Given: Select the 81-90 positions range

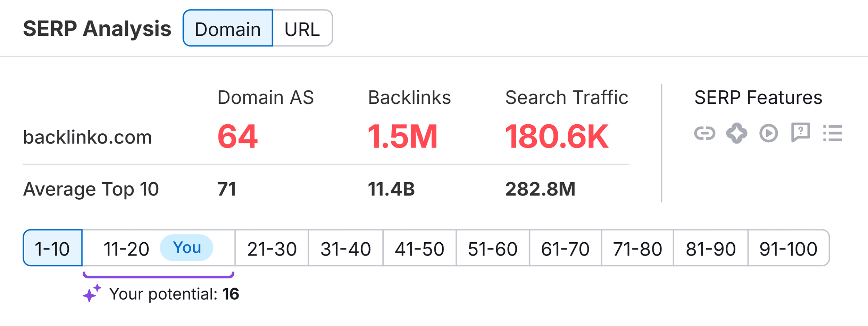Looking at the screenshot, I should [x=711, y=248].
